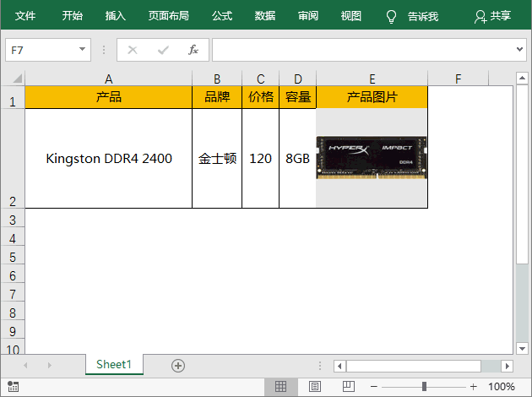The width and height of the screenshot is (532, 397).
Task: Click the next sheet navigation arrow
Action: [50, 366]
